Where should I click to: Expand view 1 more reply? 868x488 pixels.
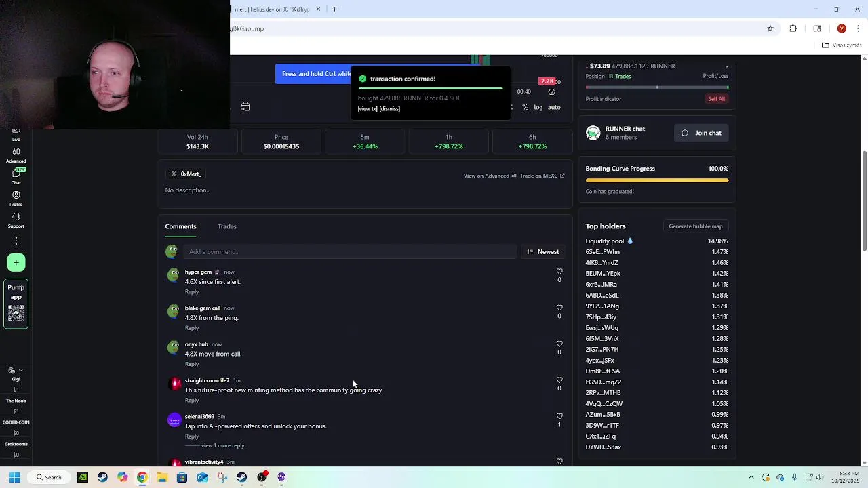222,446
